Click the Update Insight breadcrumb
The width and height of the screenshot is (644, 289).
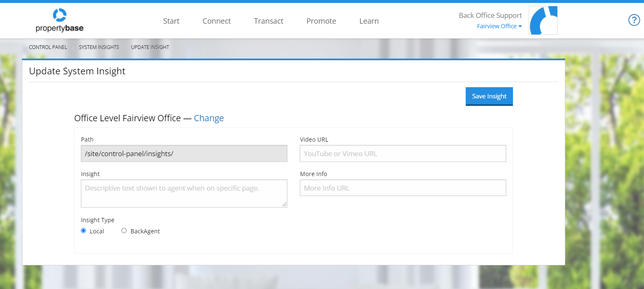(x=150, y=47)
